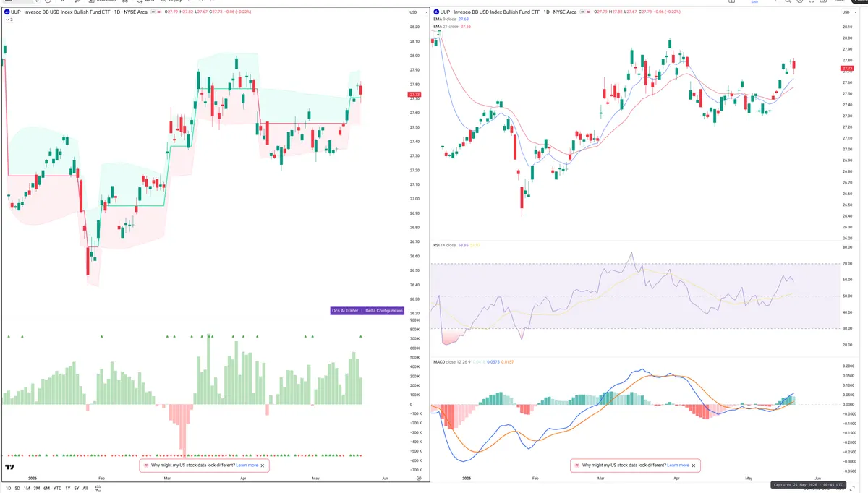Click the TradingView logo on the left chart

tap(10, 467)
